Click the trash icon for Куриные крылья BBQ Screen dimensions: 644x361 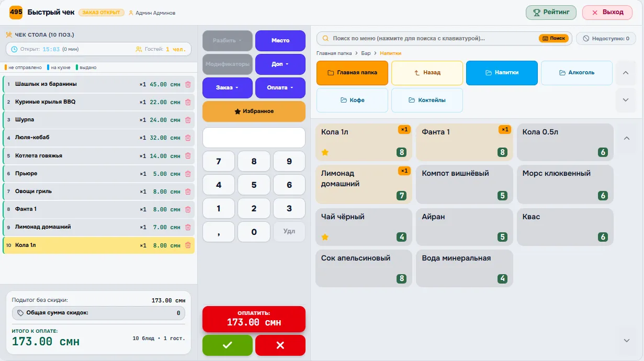[188, 102]
